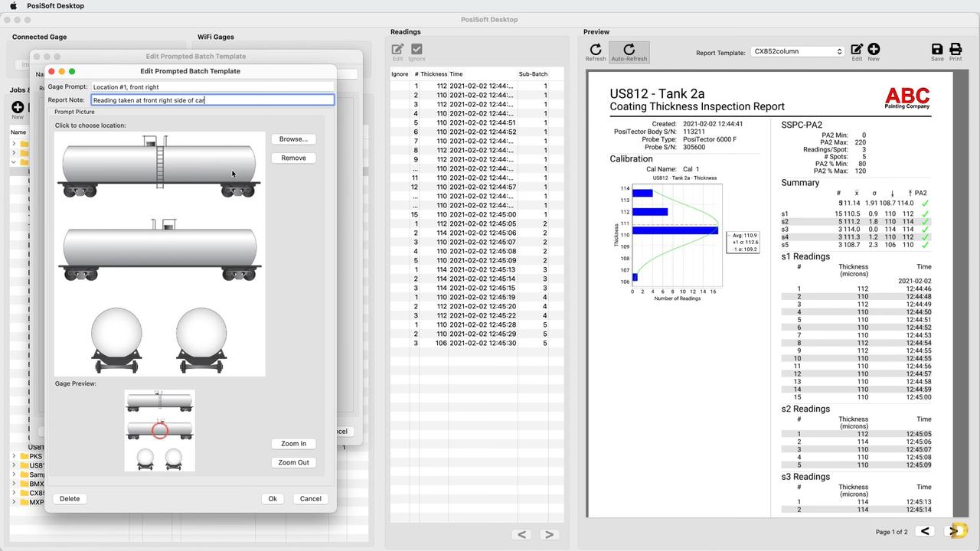This screenshot has width=980, height=551.
Task: Open the Apple menu
Action: point(13,6)
